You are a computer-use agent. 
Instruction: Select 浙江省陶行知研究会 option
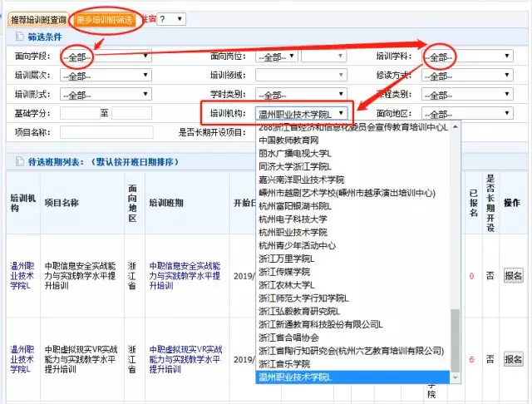point(351,351)
